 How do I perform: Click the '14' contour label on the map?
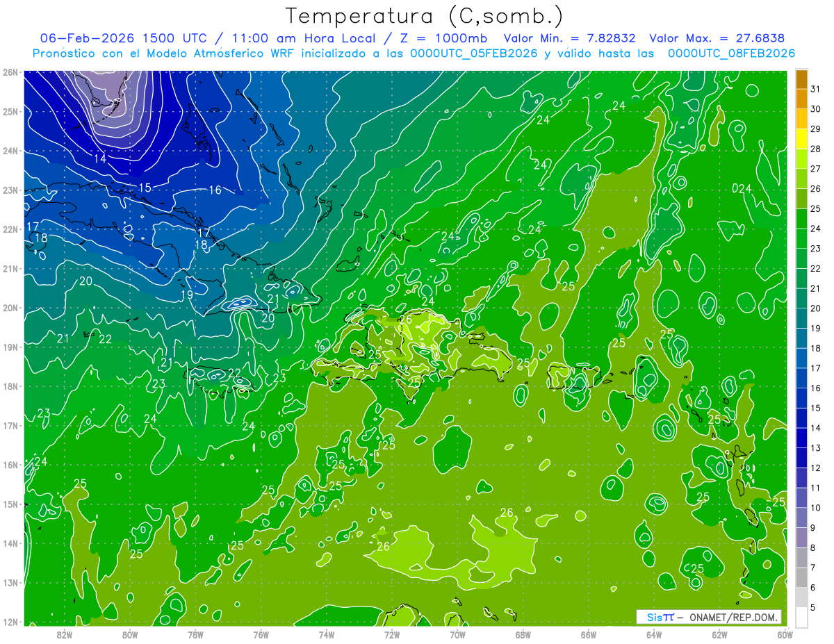pos(100,158)
